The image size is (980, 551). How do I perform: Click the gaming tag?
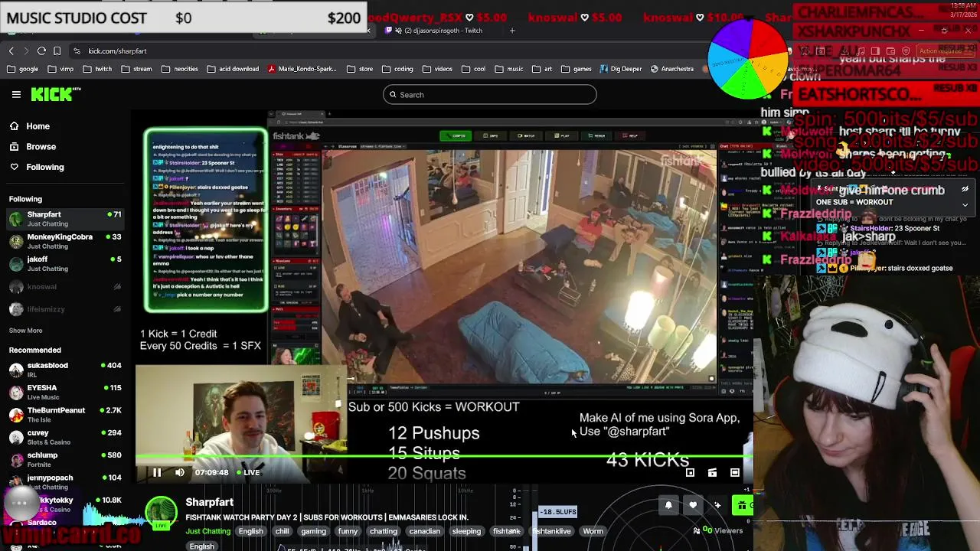[313, 531]
